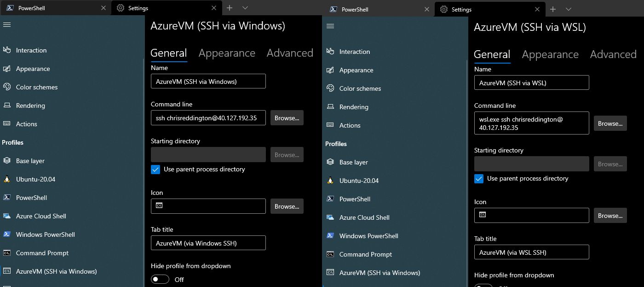Open the new tab dropdown chevron

[x=245, y=8]
